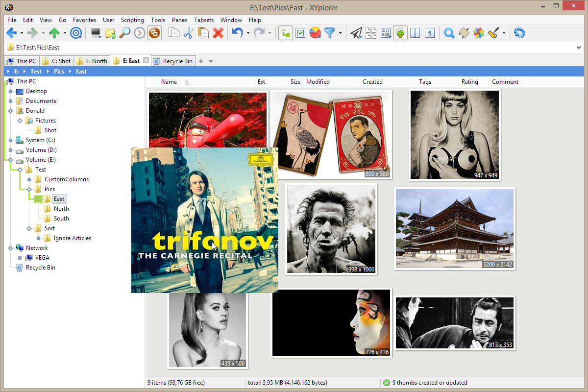Image resolution: width=588 pixels, height=392 pixels.
Task: Click the yellow paint roller icon
Action: click(493, 33)
